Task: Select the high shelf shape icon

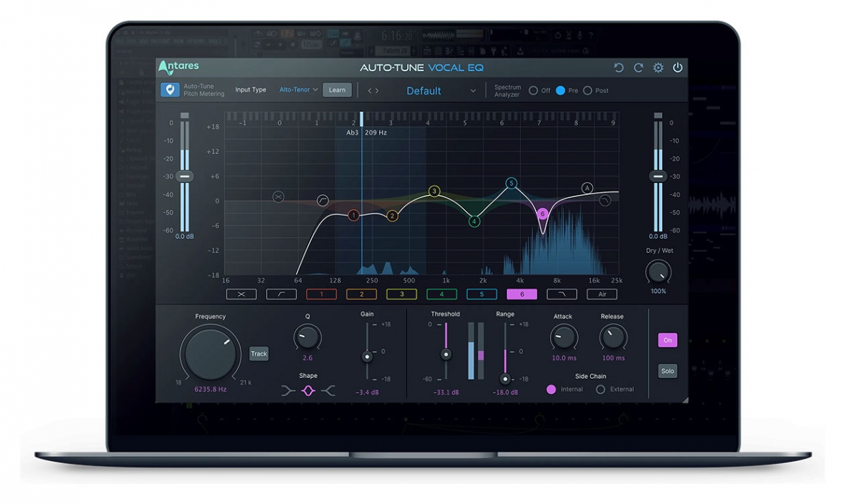Action: tap(327, 390)
